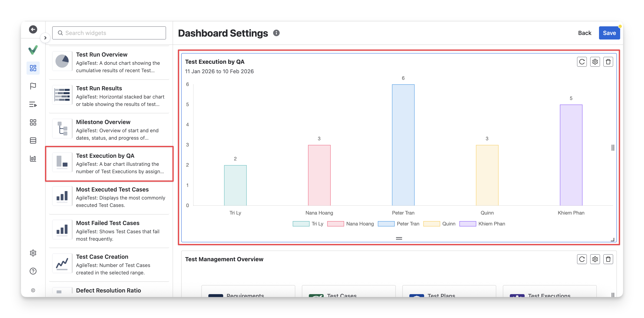Image resolution: width=644 pixels, height=318 pixels.
Task: Delete the Test Execution by QA widget
Action: [608, 62]
